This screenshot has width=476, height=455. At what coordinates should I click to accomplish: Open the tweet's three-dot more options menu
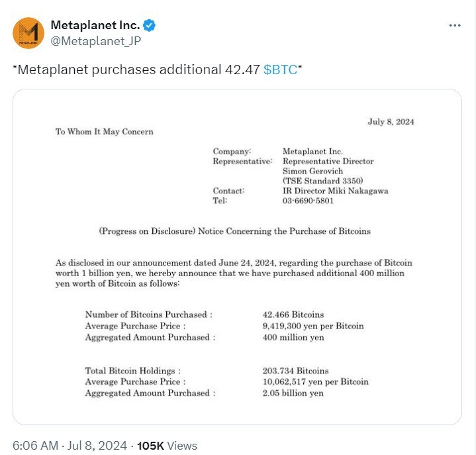tap(454, 26)
